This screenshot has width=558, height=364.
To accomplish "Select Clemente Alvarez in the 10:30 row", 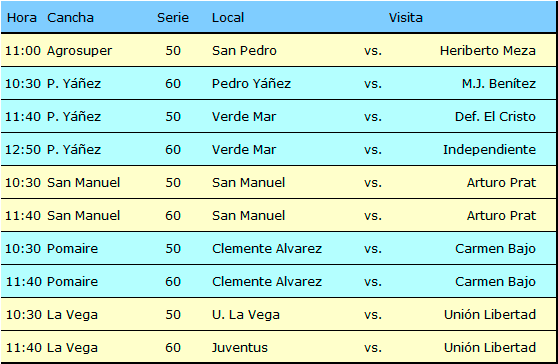I will [267, 248].
